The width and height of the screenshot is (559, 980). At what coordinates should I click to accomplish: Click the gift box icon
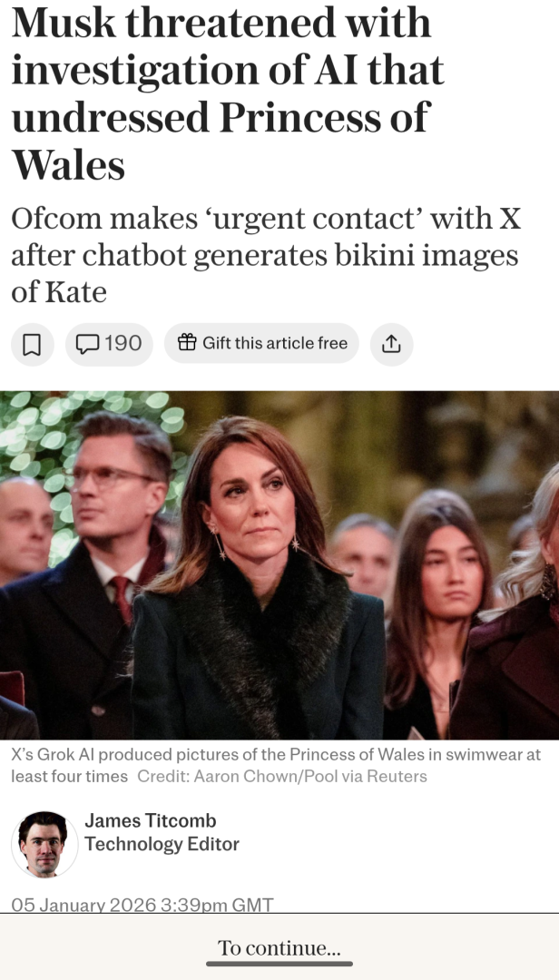click(x=187, y=342)
